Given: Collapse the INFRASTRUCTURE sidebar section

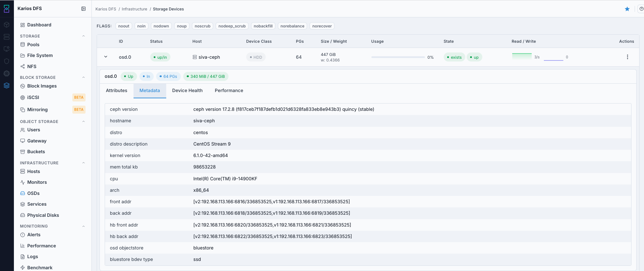Looking at the screenshot, I should 83,163.
